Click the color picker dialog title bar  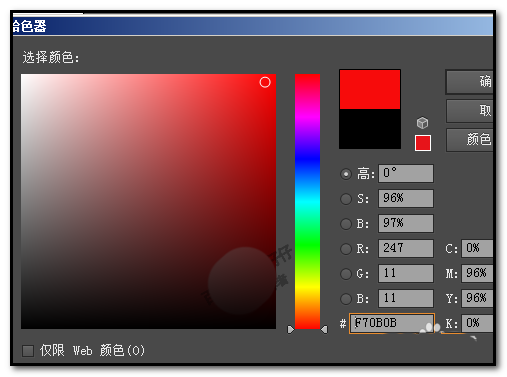pyautogui.click(x=253, y=26)
